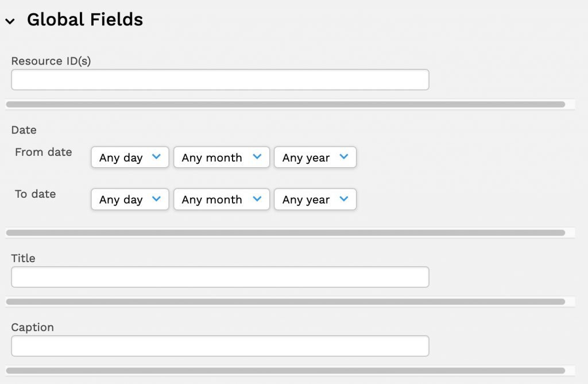Open the From date "Any month" dropdown
This screenshot has width=588, height=384.
(222, 158)
